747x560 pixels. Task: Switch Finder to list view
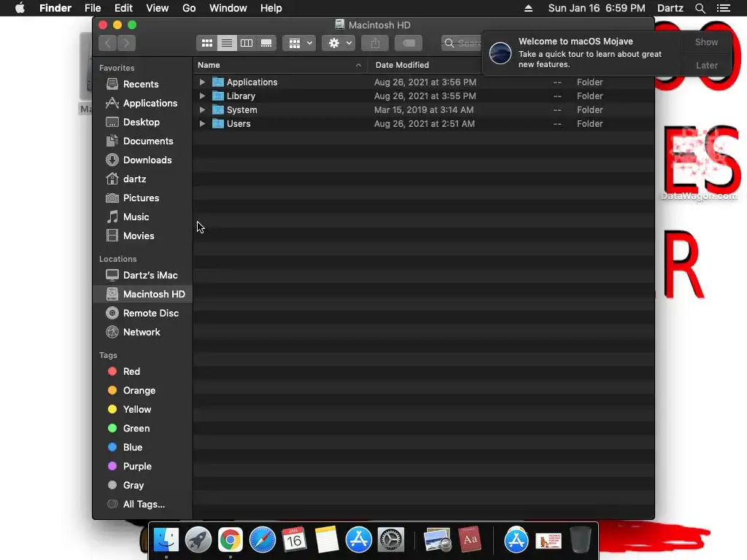point(227,43)
